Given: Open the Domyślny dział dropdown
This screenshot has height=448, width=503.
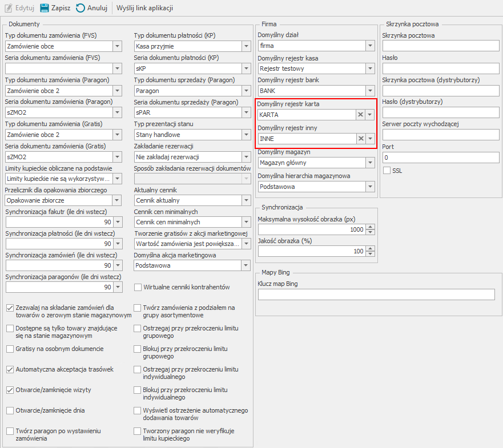Looking at the screenshot, I should pyautogui.click(x=370, y=46).
